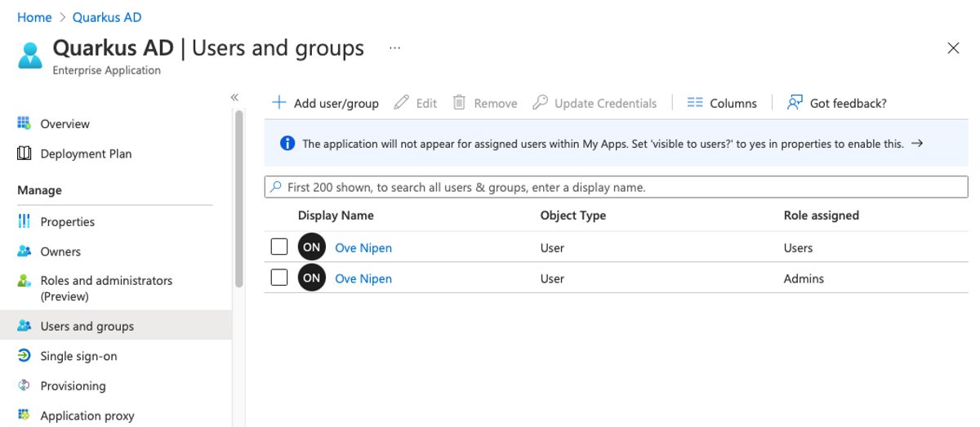This screenshot has height=427, width=980.
Task: Click the sidebar vertical scrollbar
Action: tap(239, 198)
